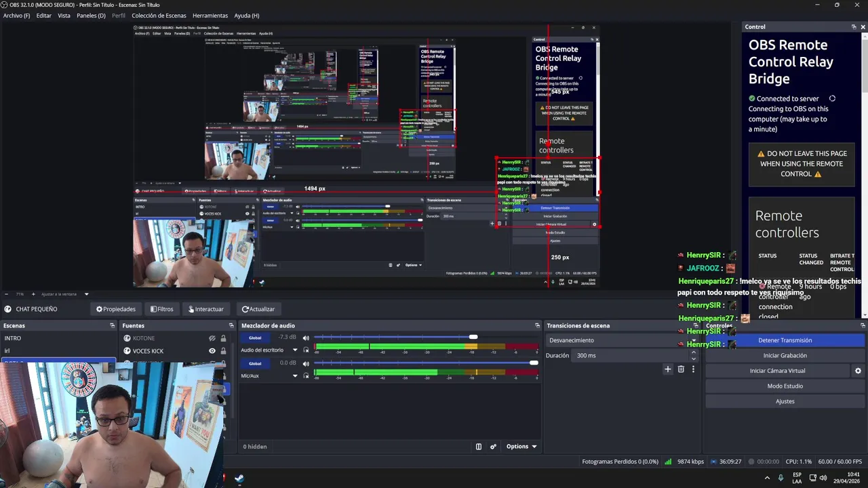868x488 pixels.
Task: Open the Ajustar a la ventana dropdown
Action: click(x=65, y=294)
